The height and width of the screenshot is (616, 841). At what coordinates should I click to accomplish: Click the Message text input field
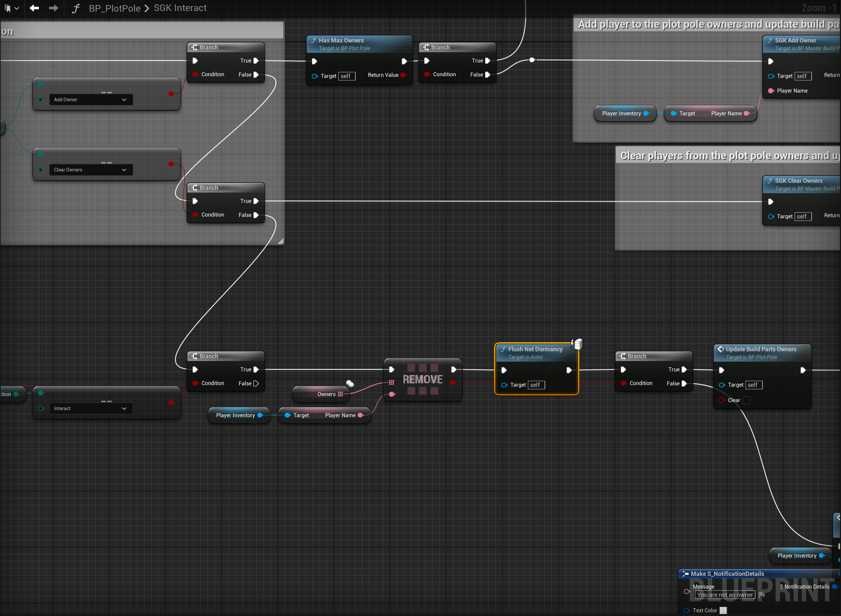point(725,595)
